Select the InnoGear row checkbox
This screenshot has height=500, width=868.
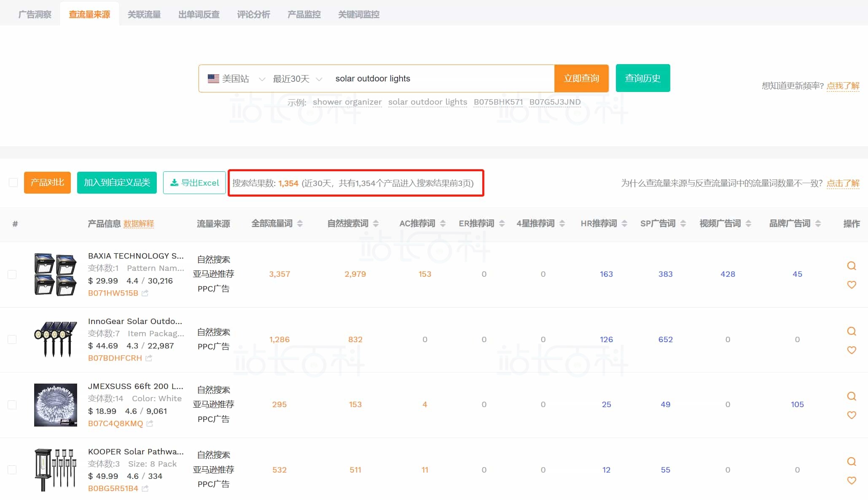(12, 339)
